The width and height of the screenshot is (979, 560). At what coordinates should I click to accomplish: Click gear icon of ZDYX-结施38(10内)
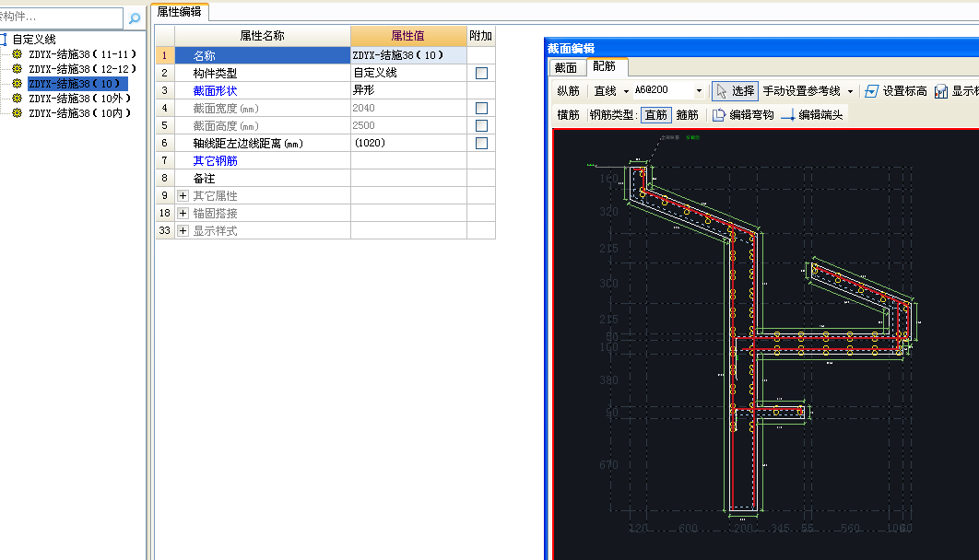click(x=17, y=113)
